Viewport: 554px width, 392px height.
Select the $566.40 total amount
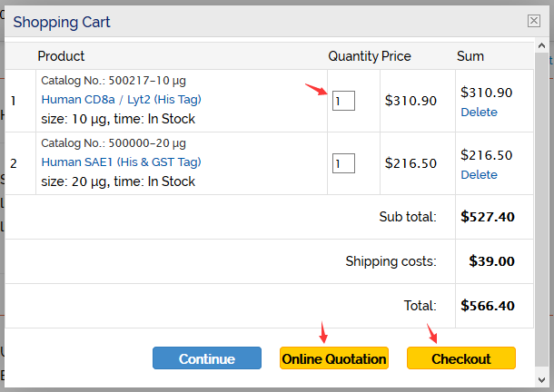(x=488, y=306)
